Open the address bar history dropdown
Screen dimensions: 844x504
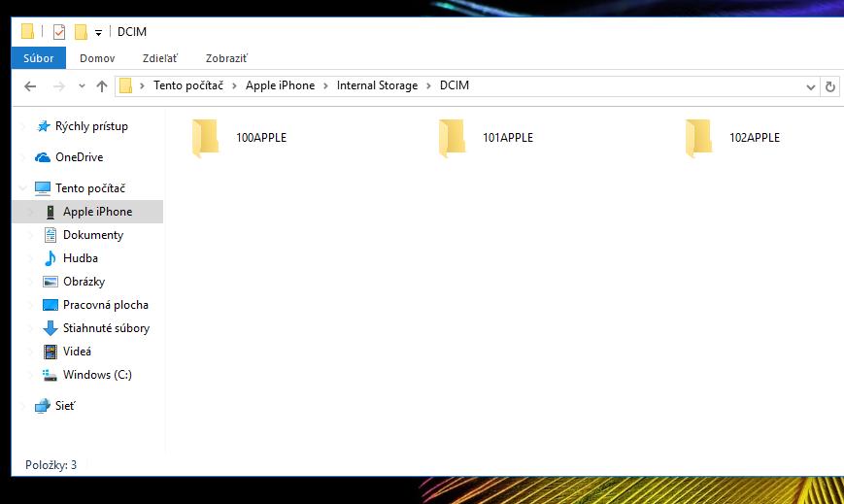(811, 86)
